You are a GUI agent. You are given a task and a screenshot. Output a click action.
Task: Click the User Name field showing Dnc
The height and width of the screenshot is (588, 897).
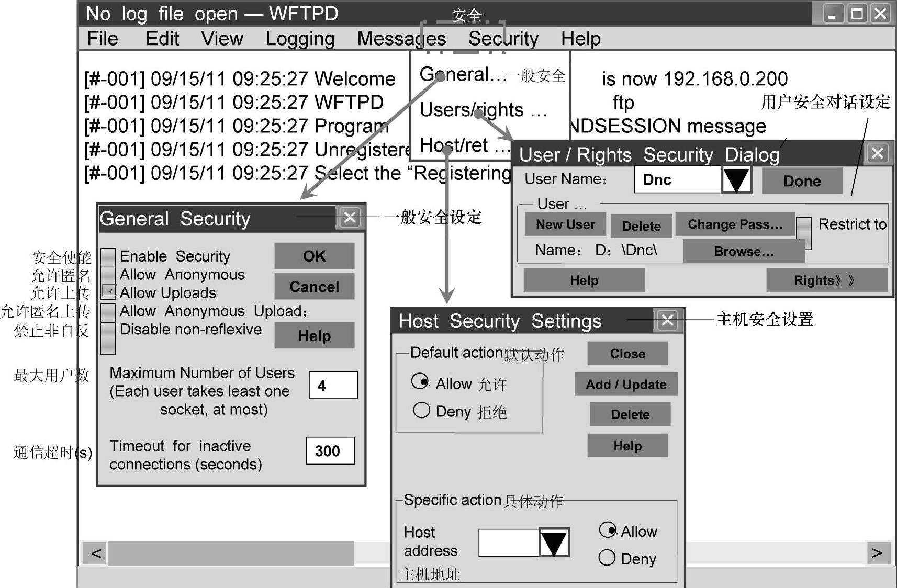coord(678,179)
